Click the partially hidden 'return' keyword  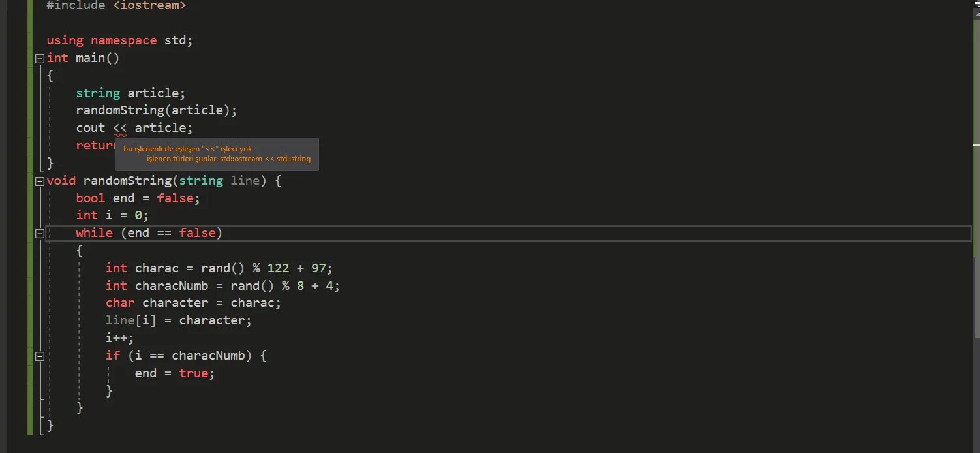pos(95,146)
